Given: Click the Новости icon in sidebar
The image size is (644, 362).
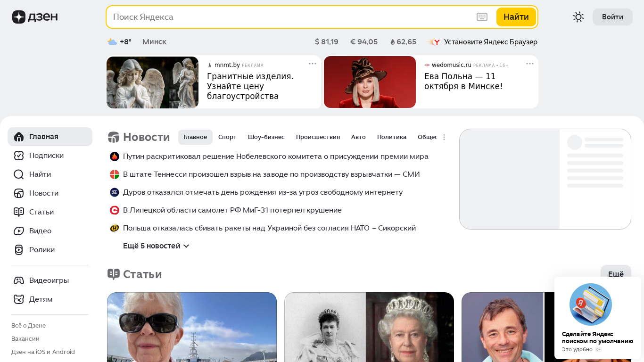Looking at the screenshot, I should 19,193.
